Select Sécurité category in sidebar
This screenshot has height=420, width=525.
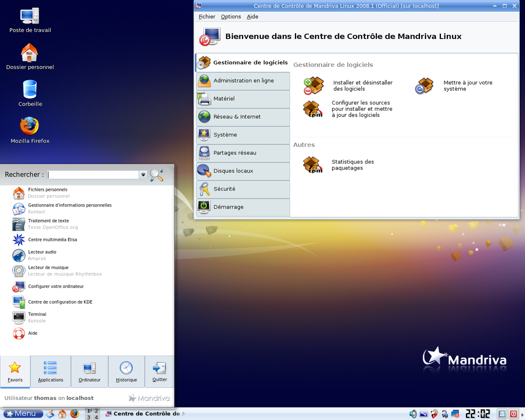pos(243,189)
